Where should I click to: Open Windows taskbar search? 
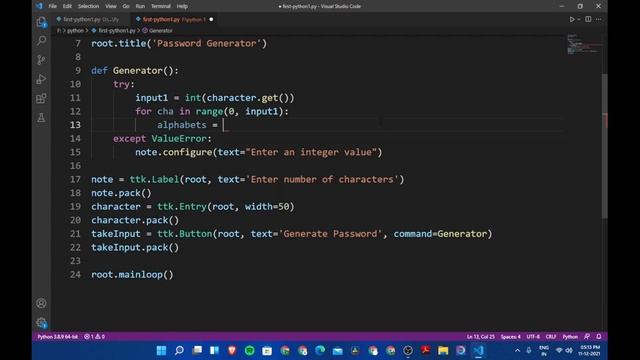click(179, 351)
